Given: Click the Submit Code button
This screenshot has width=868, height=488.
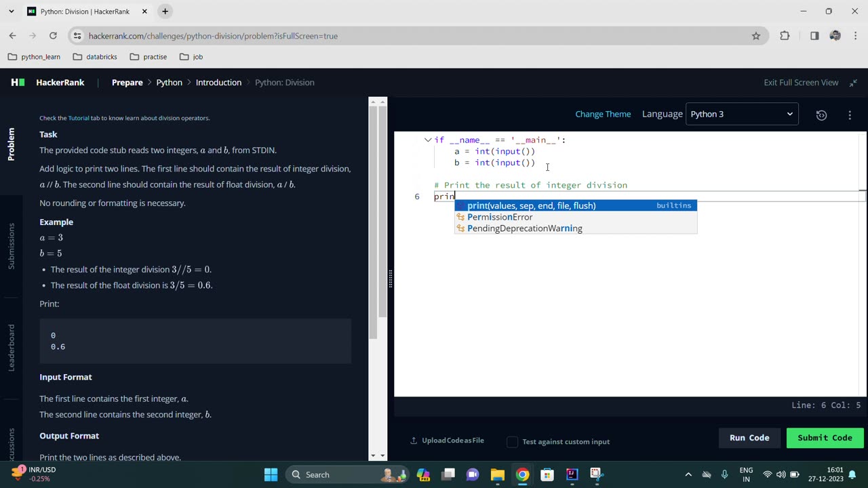Looking at the screenshot, I should [x=825, y=438].
